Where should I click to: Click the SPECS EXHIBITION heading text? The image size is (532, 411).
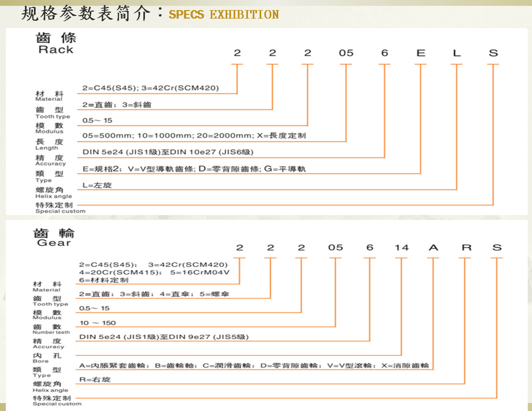[x=224, y=14]
